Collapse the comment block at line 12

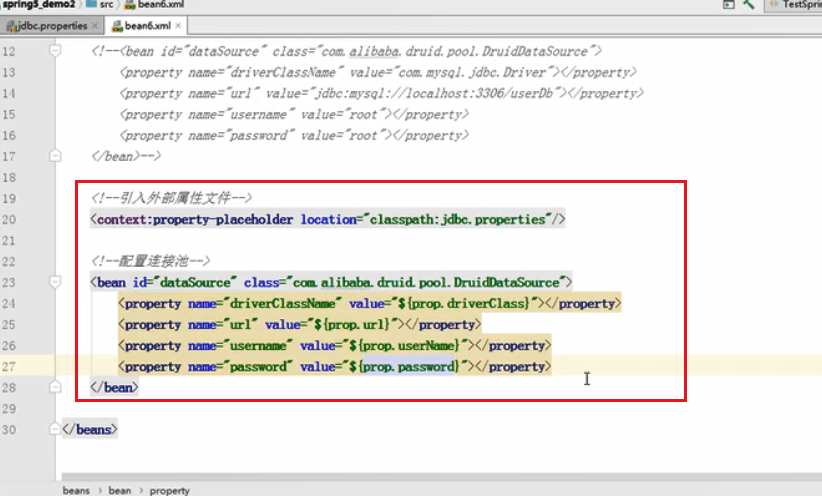[55, 50]
